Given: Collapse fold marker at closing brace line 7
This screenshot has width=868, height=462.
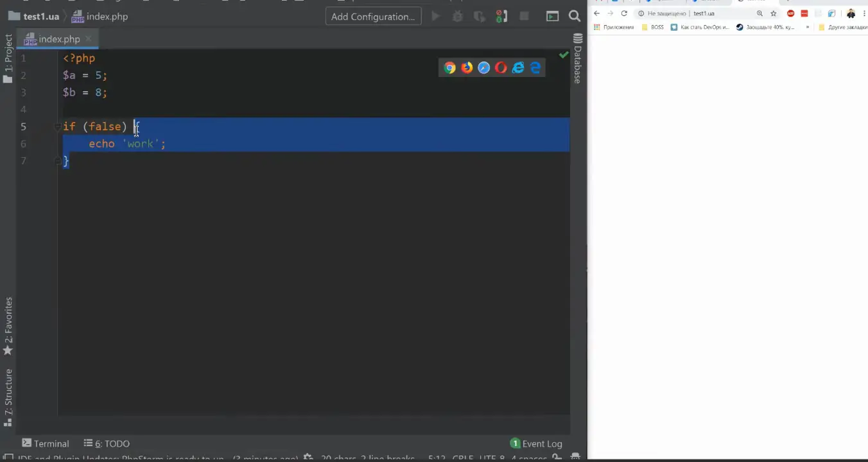Looking at the screenshot, I should [x=58, y=161].
